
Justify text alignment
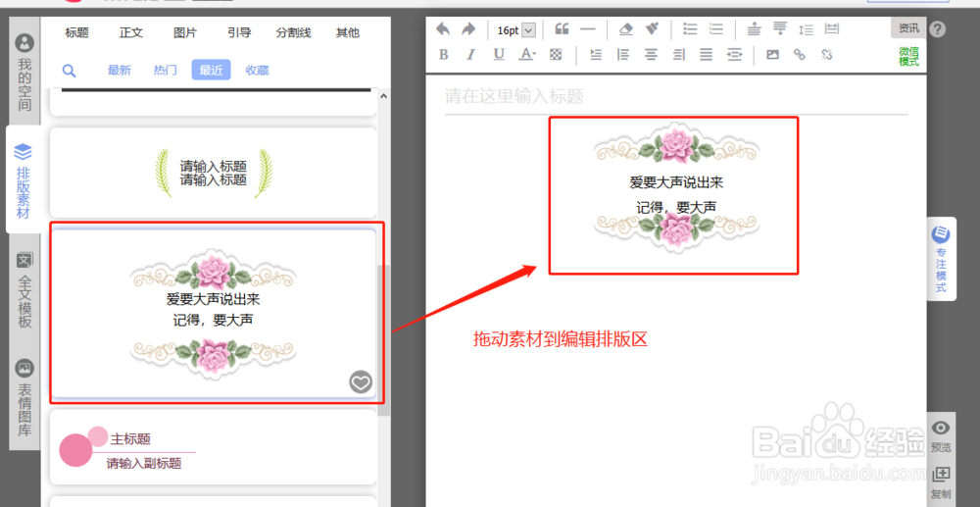tap(707, 54)
